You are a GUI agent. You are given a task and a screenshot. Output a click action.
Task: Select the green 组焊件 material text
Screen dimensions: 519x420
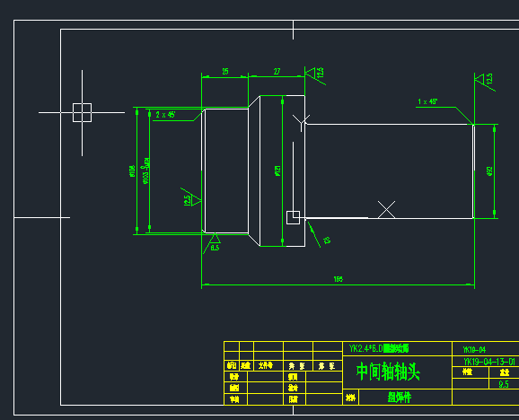click(x=400, y=397)
